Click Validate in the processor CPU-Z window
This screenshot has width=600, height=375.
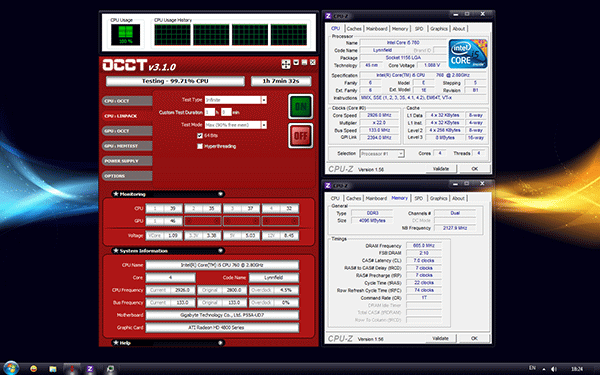pos(440,169)
